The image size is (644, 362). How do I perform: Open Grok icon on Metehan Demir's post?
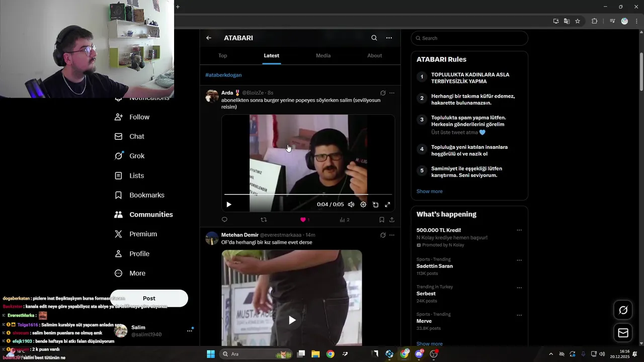383,235
